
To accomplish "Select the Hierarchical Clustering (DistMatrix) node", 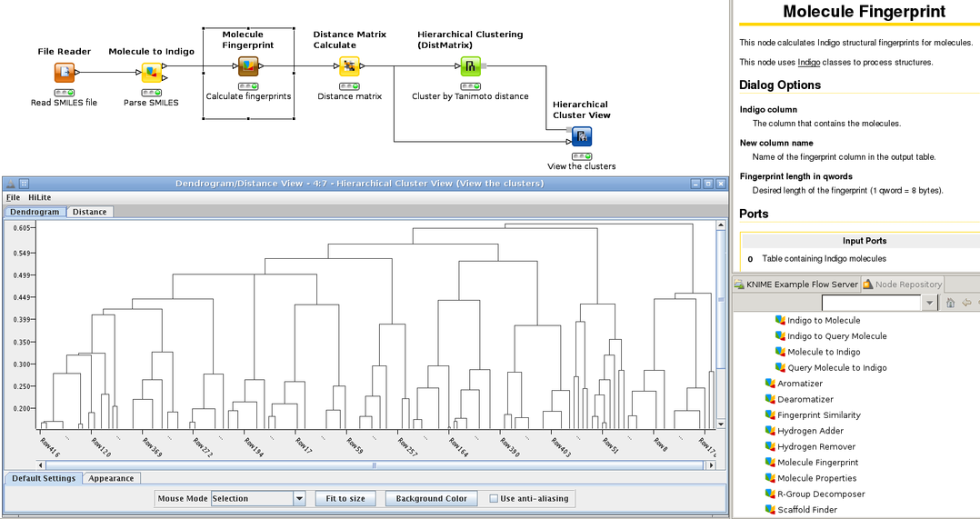I will coord(470,65).
